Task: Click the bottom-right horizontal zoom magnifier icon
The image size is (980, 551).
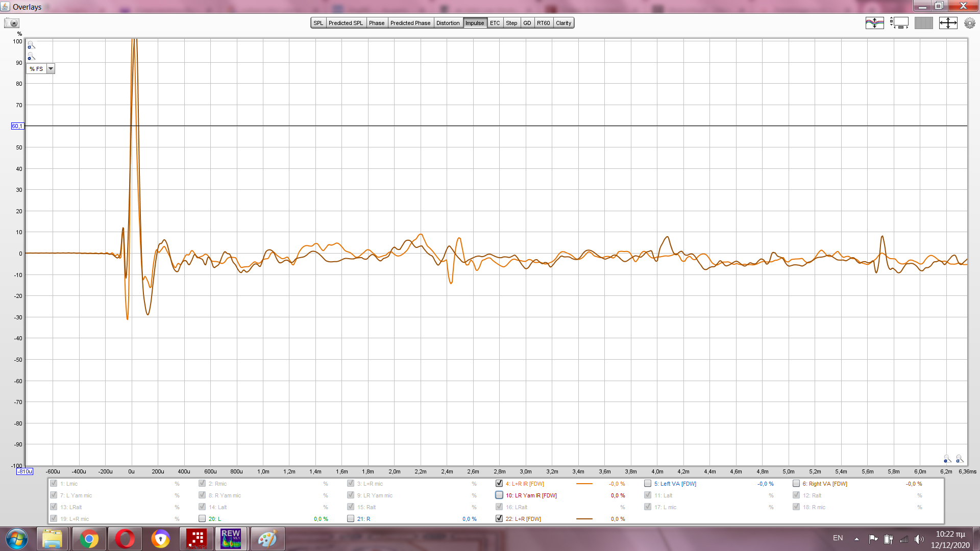Action: pyautogui.click(x=960, y=459)
